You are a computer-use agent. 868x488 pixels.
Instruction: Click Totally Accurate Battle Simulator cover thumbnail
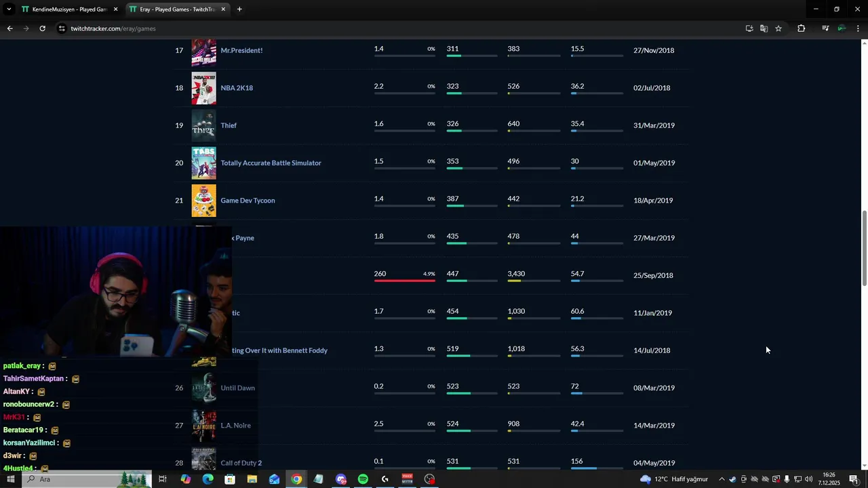pyautogui.click(x=203, y=163)
